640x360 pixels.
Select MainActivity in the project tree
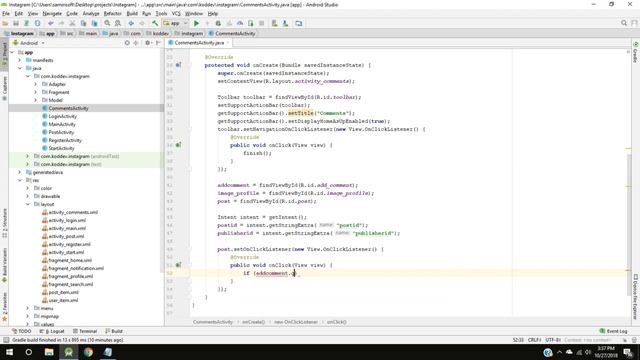coord(62,124)
